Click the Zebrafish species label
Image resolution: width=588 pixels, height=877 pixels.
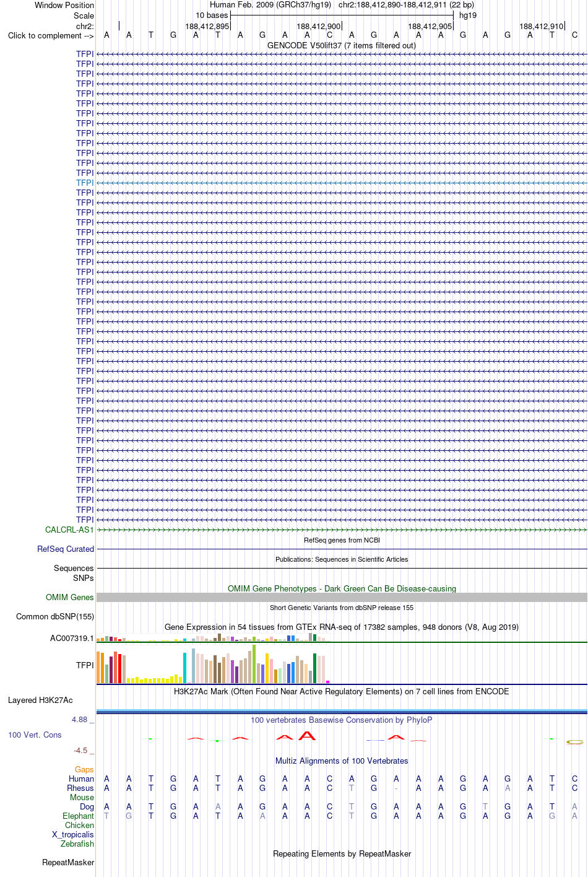click(77, 844)
